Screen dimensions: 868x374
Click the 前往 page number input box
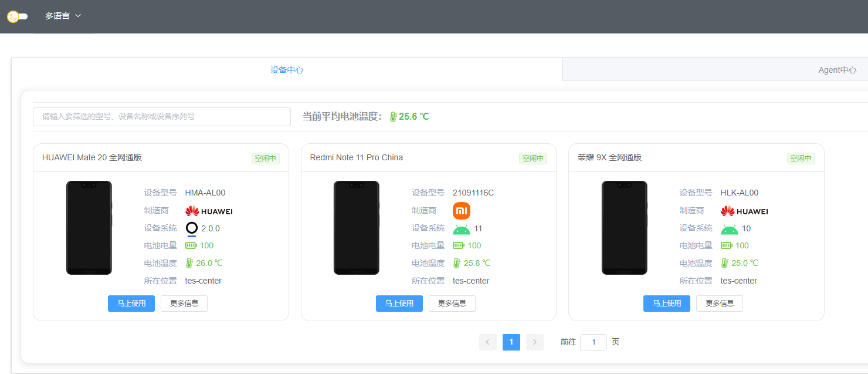pos(594,342)
